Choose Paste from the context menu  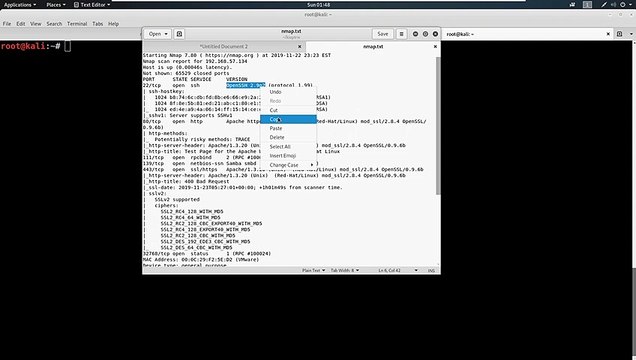(288, 128)
